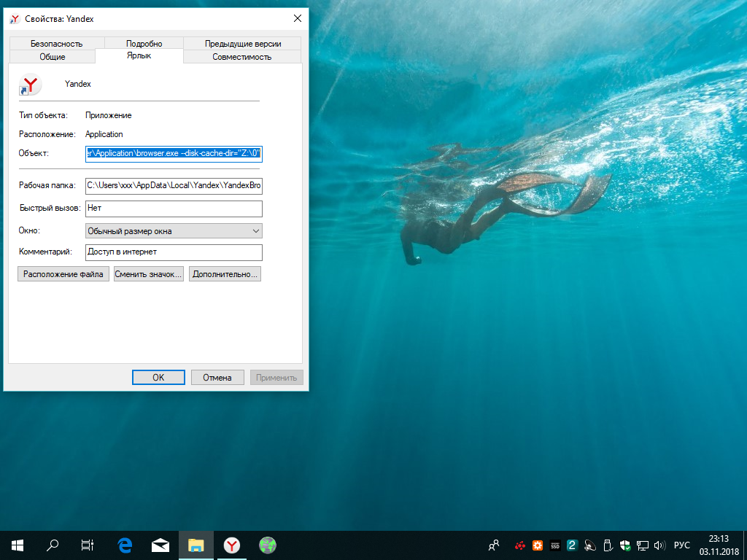Switch to the Безопасность tab
The width and height of the screenshot is (747, 560).
pyautogui.click(x=57, y=43)
